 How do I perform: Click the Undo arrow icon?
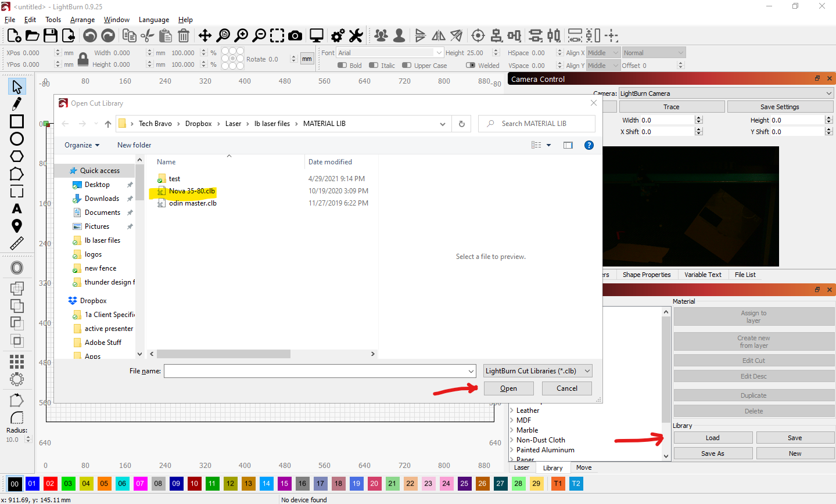[89, 36]
